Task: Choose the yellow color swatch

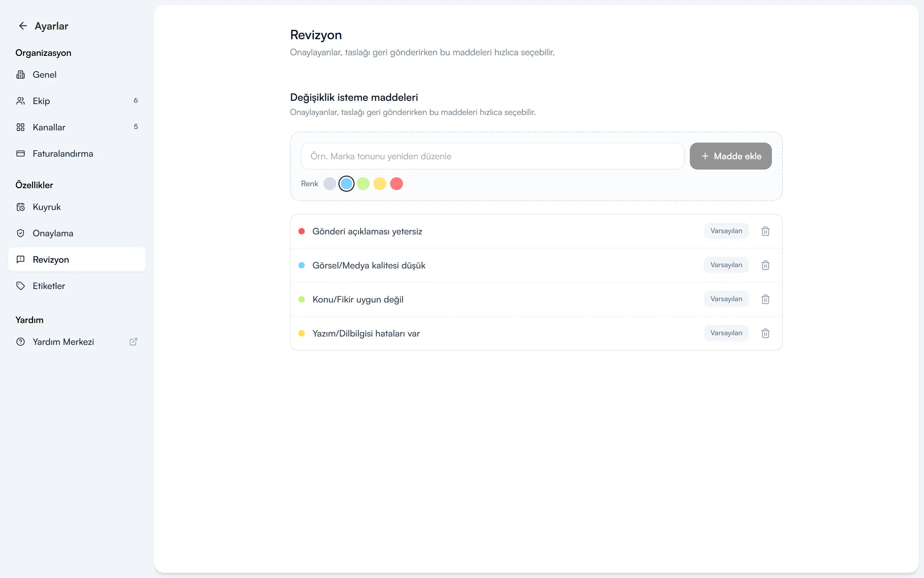Action: (x=380, y=184)
